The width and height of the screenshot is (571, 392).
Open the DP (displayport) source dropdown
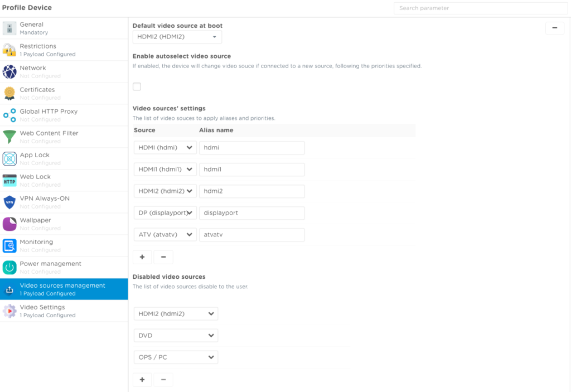pyautogui.click(x=165, y=213)
